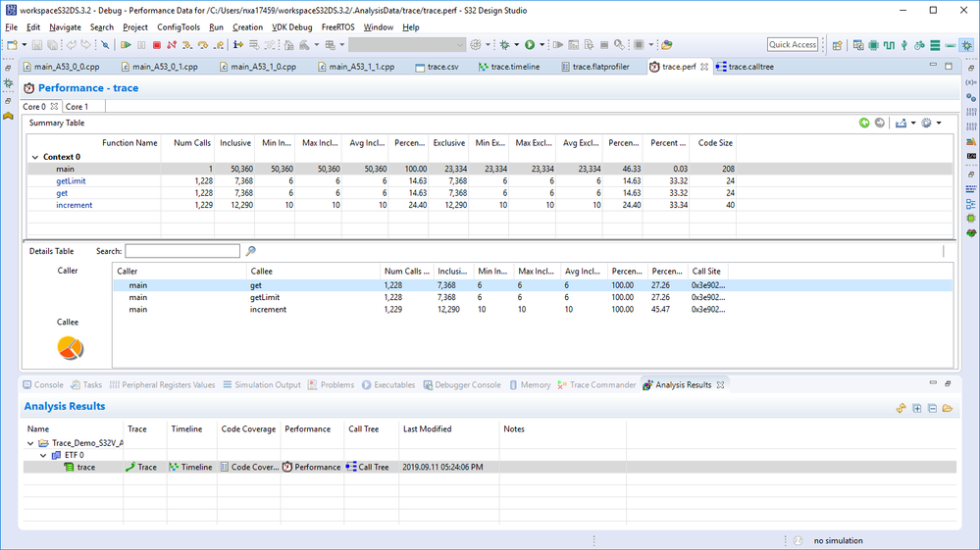
Task: Click the Collapse All icon in Analysis Results
Action: click(932, 408)
